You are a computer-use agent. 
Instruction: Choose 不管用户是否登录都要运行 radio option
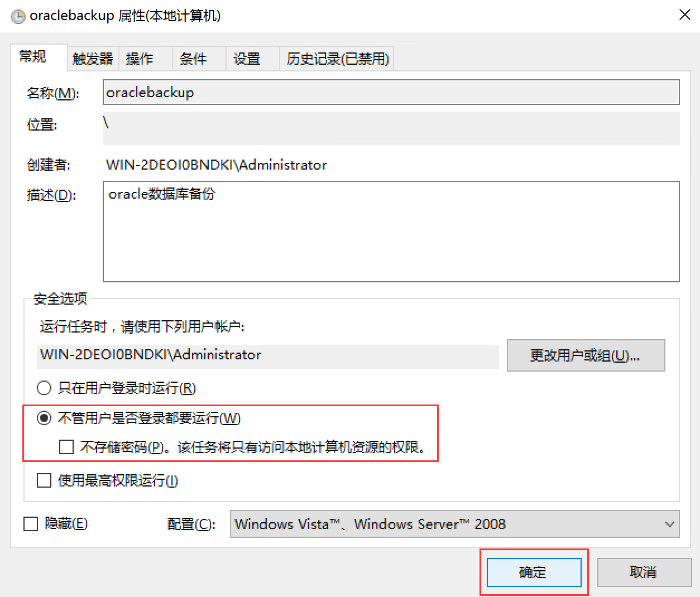pos(44,418)
